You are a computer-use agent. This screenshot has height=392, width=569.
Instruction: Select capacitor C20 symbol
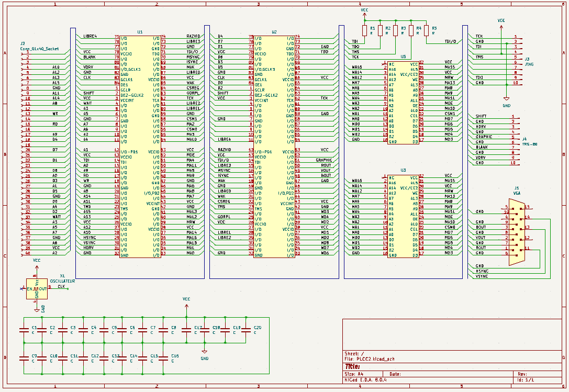pos(246,330)
